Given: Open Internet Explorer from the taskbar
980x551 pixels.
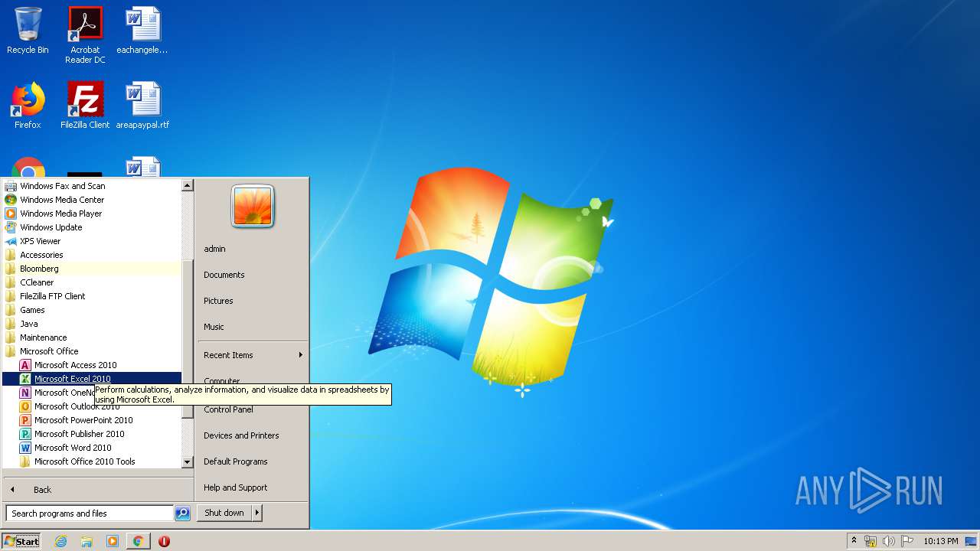Looking at the screenshot, I should point(61,541).
